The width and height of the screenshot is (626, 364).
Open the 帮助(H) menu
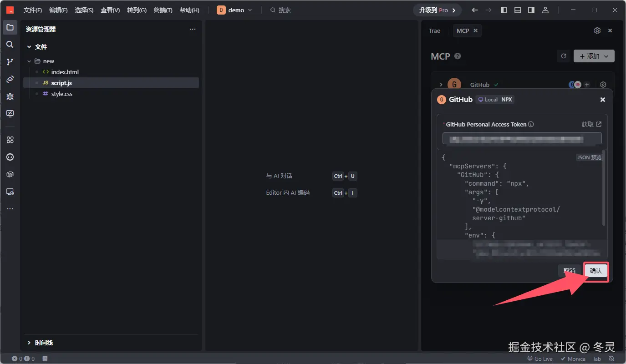click(x=189, y=10)
